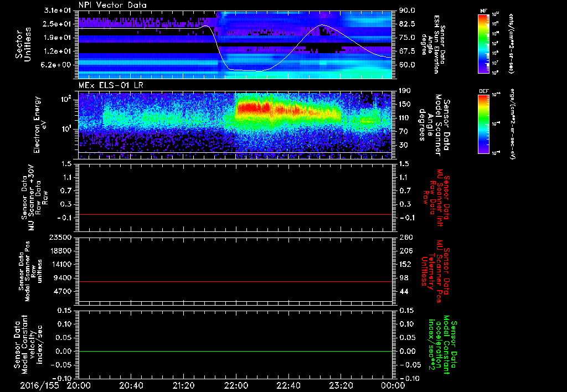Click the 1.2e+01 sector tick label
The height and width of the screenshot is (392, 567).
point(58,51)
